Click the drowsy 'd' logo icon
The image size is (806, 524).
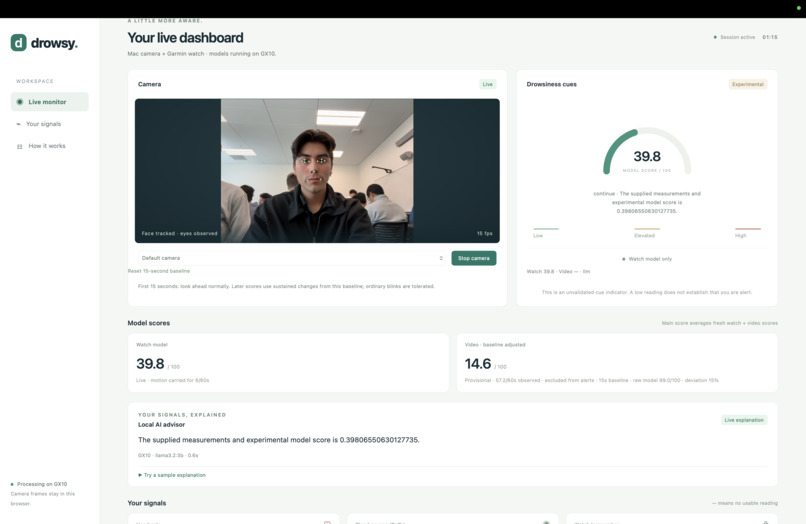click(19, 43)
